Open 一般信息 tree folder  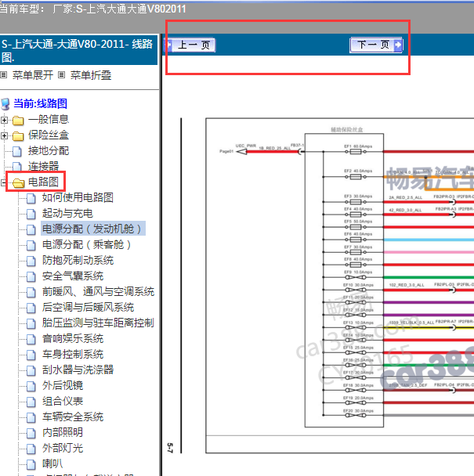point(49,119)
